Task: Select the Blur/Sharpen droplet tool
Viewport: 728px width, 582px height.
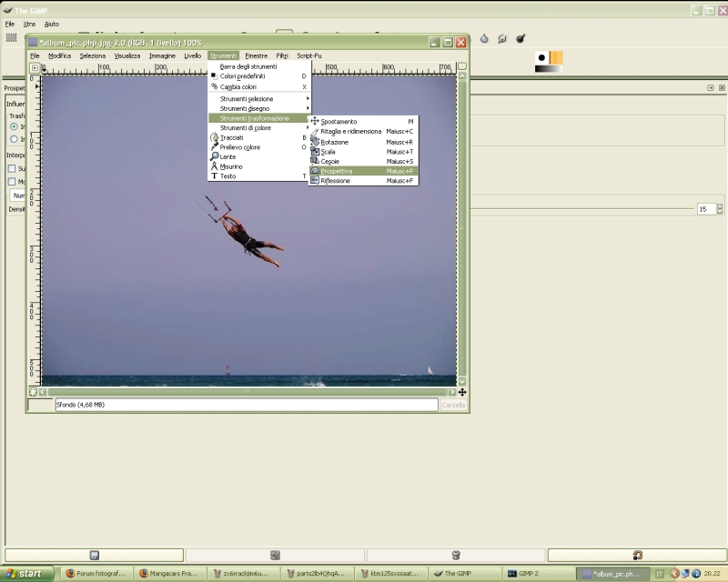Action: pyautogui.click(x=484, y=38)
